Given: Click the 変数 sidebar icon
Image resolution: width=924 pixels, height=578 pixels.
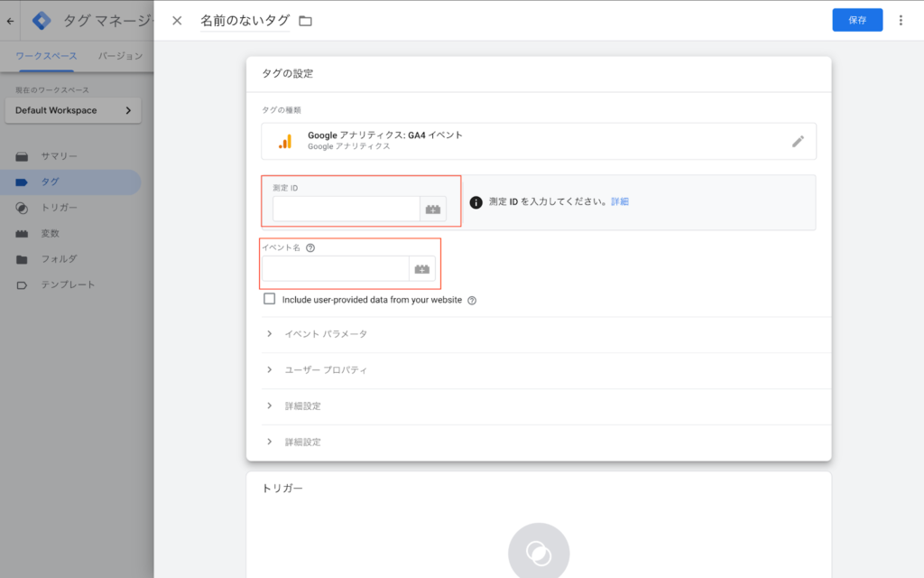Looking at the screenshot, I should [22, 234].
